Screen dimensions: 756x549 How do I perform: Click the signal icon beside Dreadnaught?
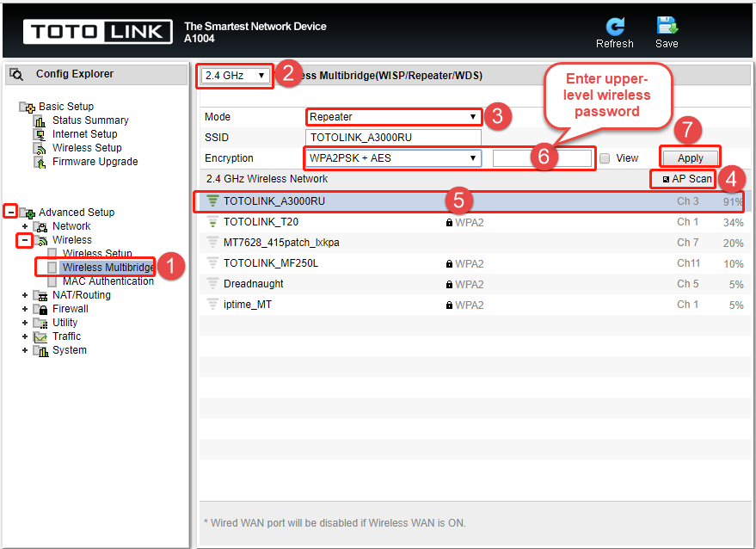click(x=212, y=284)
